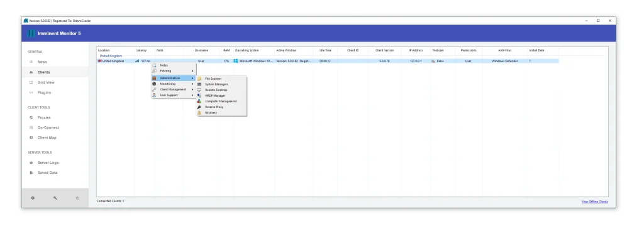Click the Monitoring clock icon in context menu
This screenshot has height=226, width=644.
click(x=154, y=83)
